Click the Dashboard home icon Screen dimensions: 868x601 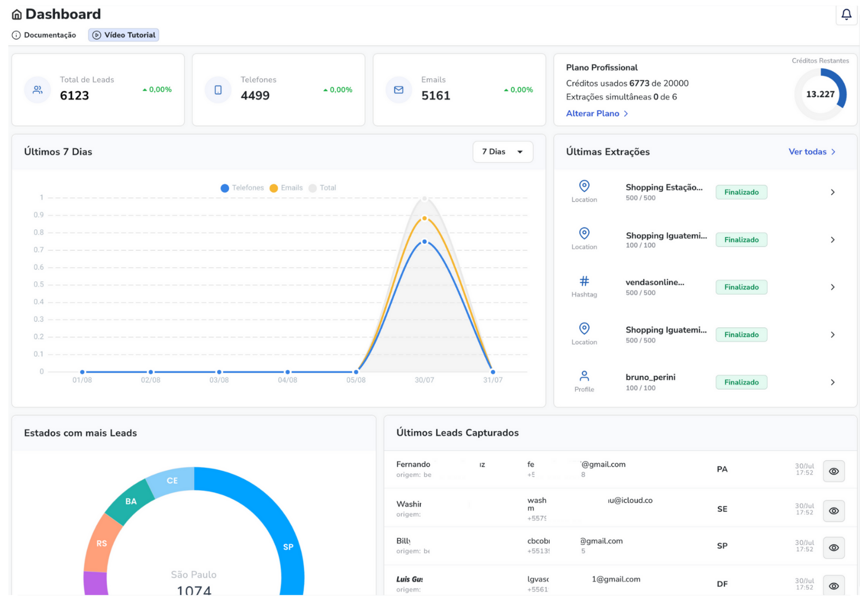pyautogui.click(x=17, y=14)
